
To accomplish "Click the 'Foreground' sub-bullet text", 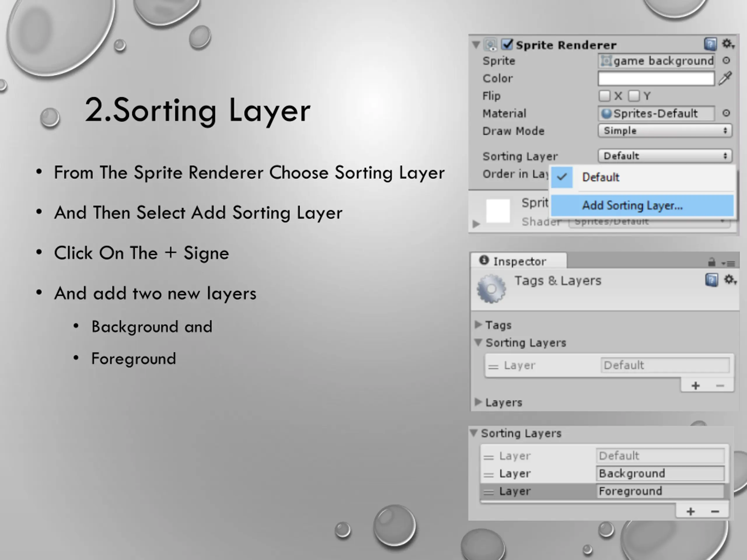I will (x=133, y=358).
